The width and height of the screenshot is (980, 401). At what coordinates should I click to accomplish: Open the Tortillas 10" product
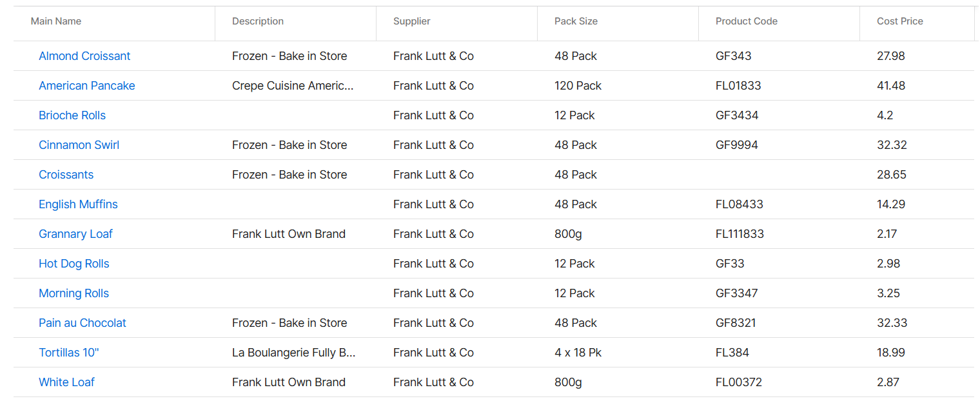(69, 353)
